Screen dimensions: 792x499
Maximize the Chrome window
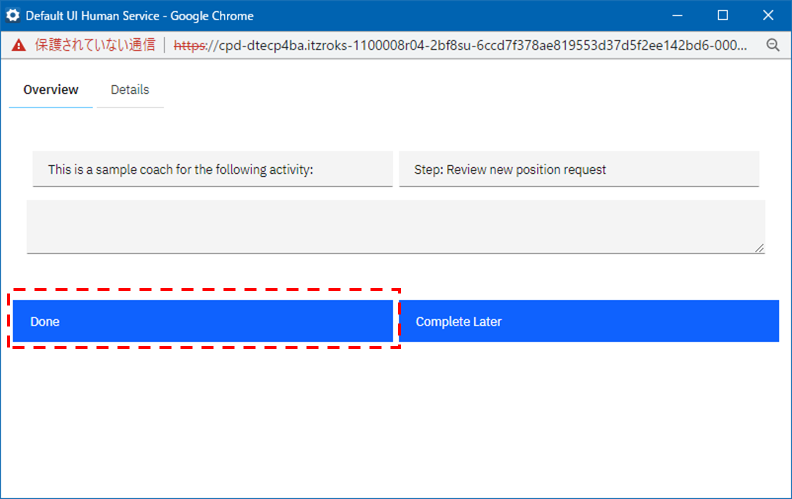[723, 15]
